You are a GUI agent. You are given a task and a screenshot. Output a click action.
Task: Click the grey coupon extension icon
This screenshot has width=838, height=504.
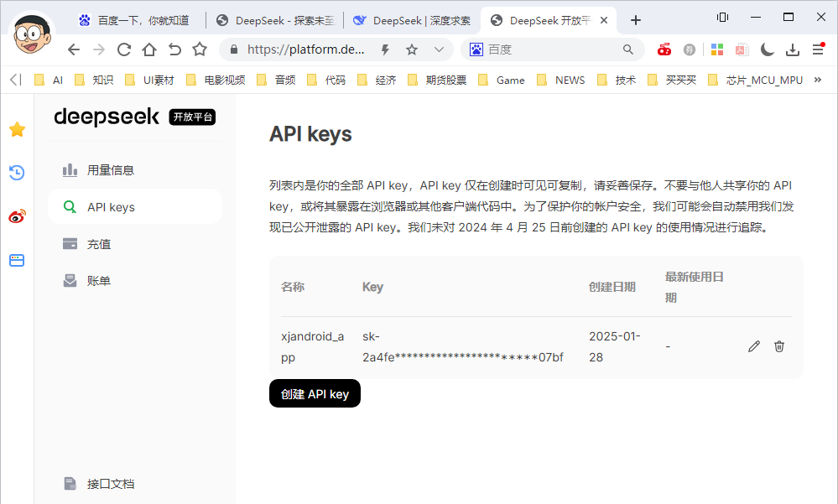pos(690,49)
